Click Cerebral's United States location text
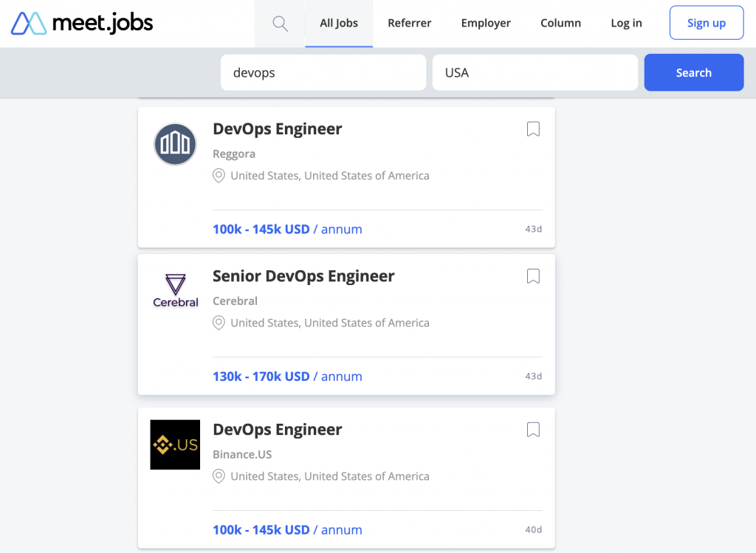Viewport: 756px width, 553px height. pyautogui.click(x=330, y=323)
